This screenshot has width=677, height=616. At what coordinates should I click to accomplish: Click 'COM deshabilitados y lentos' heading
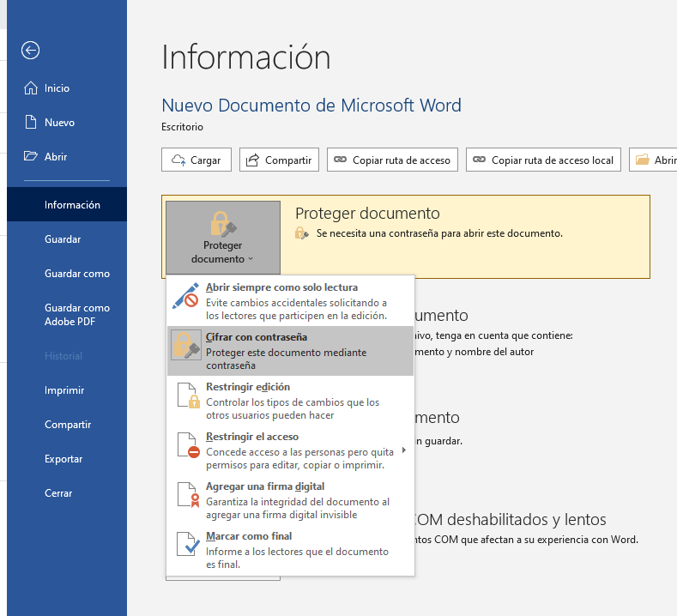point(511,520)
